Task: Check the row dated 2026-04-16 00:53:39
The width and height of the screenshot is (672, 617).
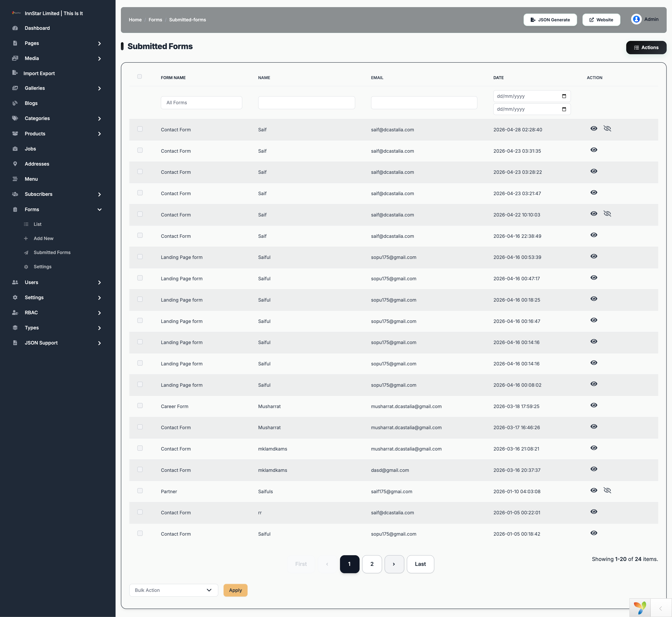Action: pos(140,257)
